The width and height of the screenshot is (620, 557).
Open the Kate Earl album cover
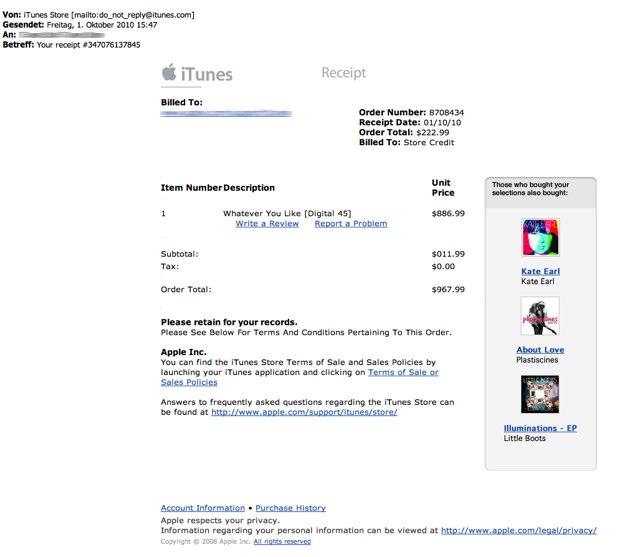point(540,238)
